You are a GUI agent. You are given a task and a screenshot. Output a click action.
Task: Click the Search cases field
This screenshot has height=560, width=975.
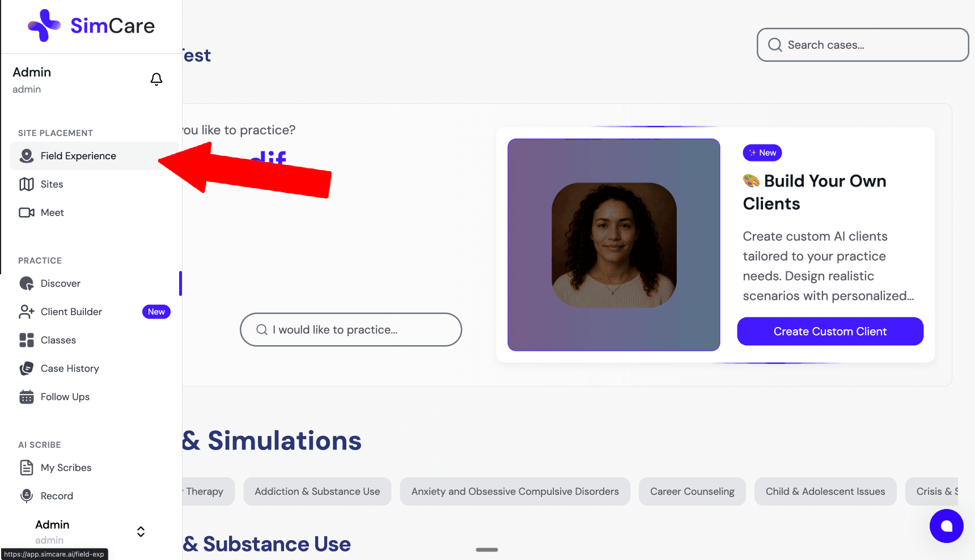[x=861, y=45]
